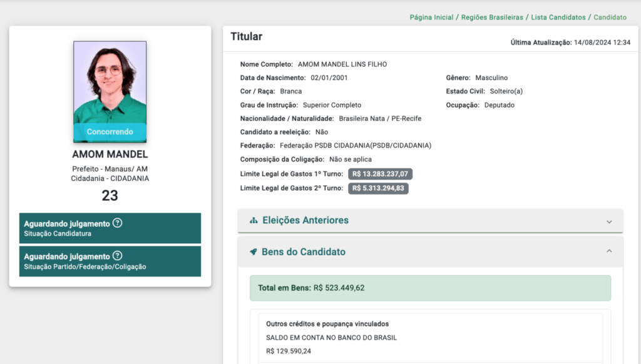Click the birth date 02/01/2001
This screenshot has height=364, width=641.
(x=329, y=78)
